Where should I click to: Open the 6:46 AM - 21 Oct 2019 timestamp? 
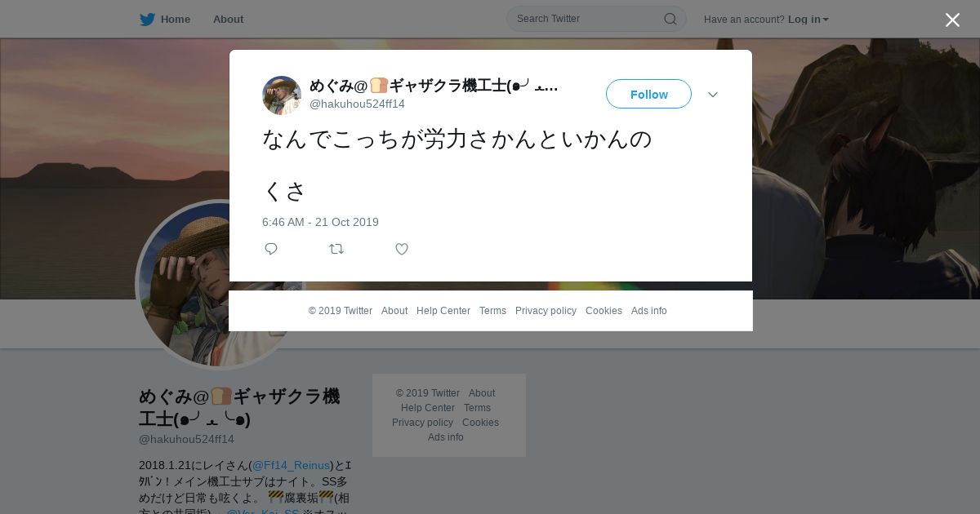(x=320, y=222)
